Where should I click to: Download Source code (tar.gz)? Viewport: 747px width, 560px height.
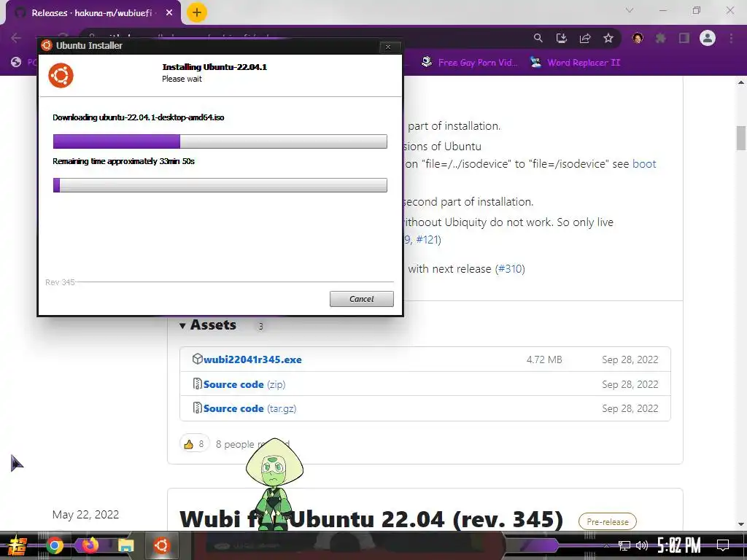tap(249, 408)
